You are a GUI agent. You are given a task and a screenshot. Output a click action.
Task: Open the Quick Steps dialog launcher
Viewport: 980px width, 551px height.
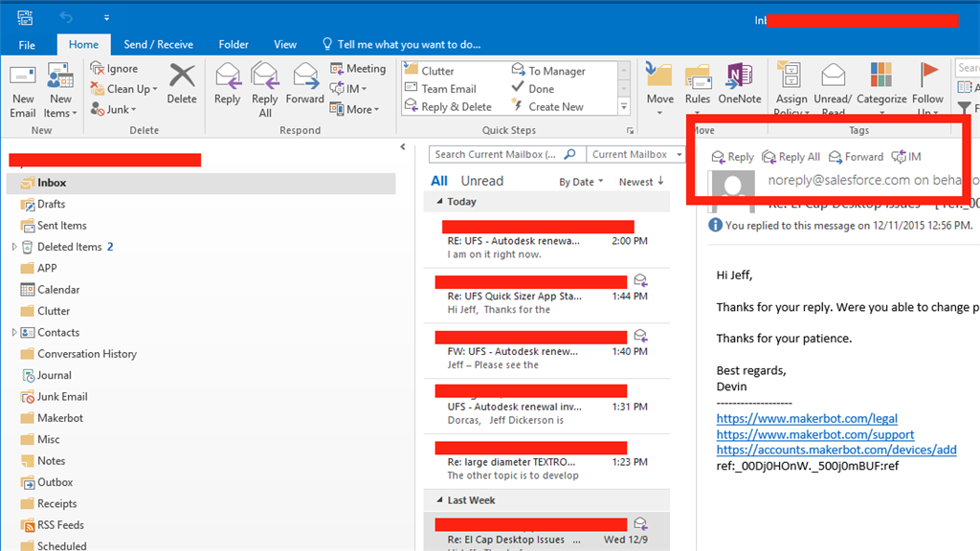(x=630, y=130)
